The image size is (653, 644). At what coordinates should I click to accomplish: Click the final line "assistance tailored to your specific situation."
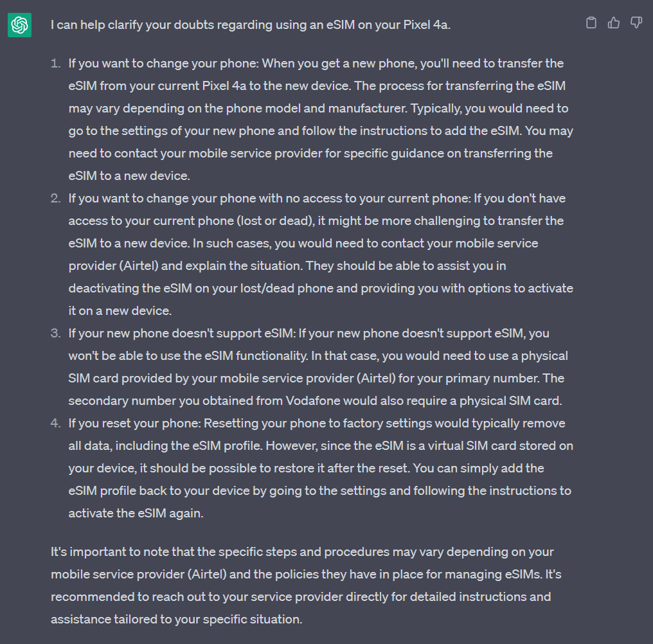(176, 620)
